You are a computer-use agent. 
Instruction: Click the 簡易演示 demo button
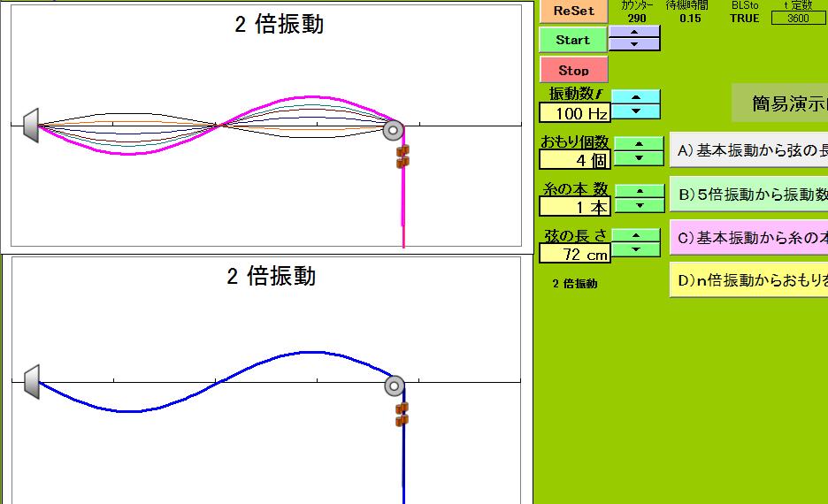[x=780, y=103]
